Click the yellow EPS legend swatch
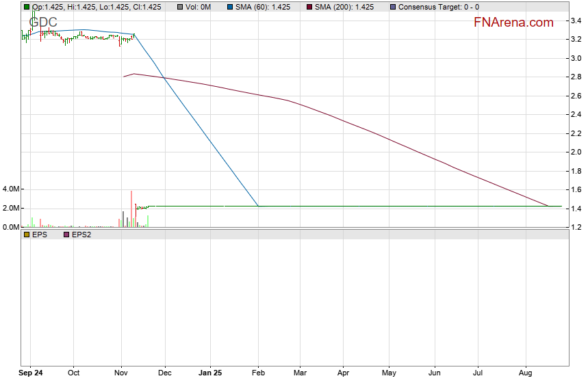588x387 pixels. click(x=27, y=235)
